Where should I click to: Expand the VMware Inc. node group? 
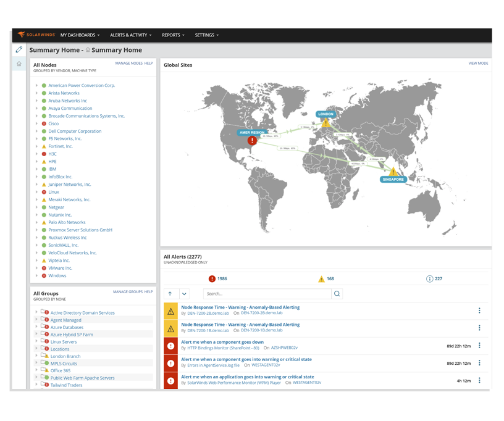point(36,268)
